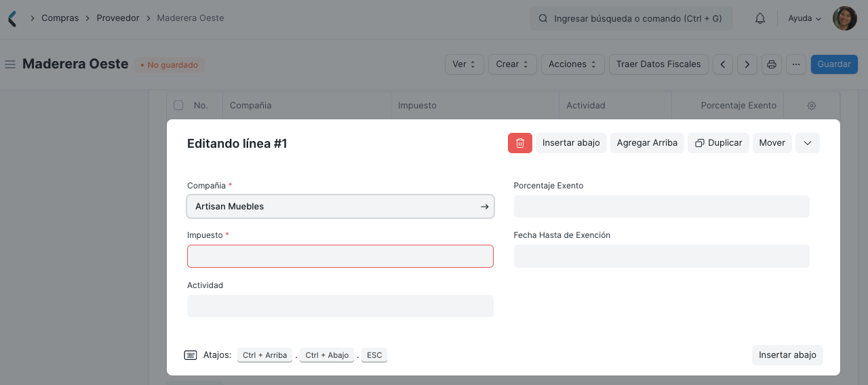Click the print icon
868x385 pixels.
pos(771,64)
